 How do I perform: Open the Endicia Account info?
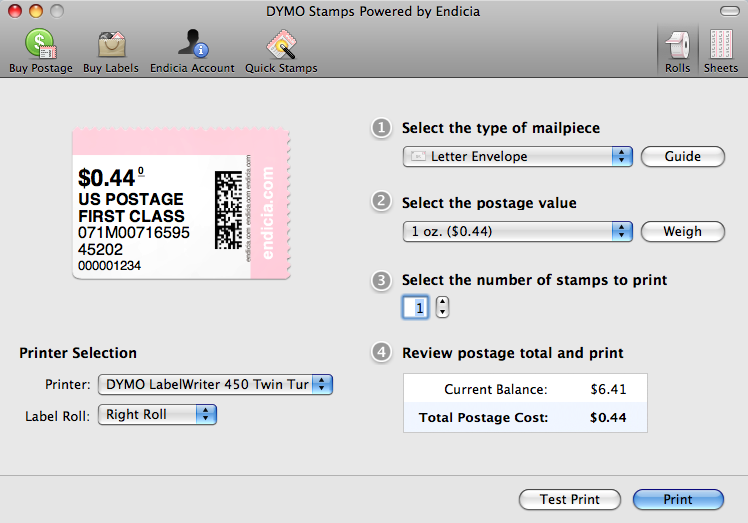[192, 45]
